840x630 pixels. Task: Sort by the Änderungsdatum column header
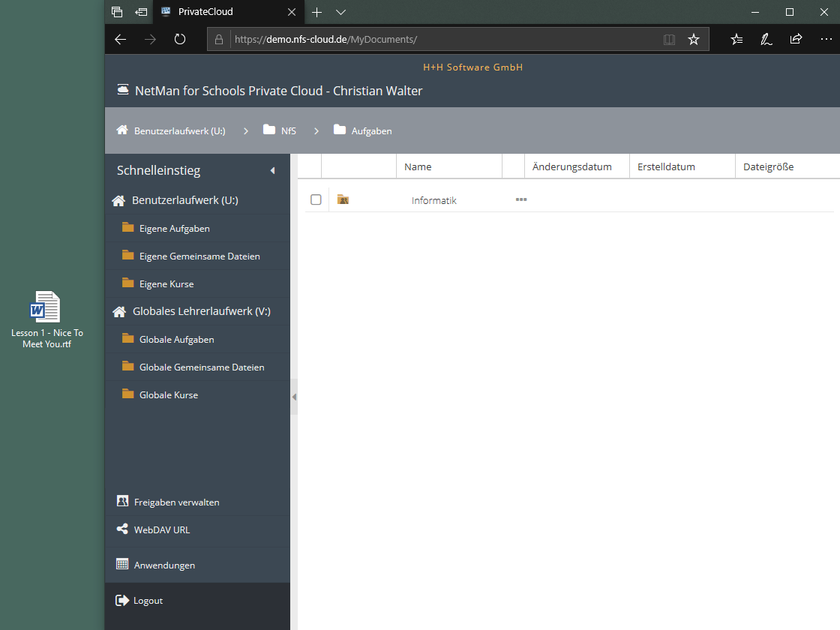[571, 166]
